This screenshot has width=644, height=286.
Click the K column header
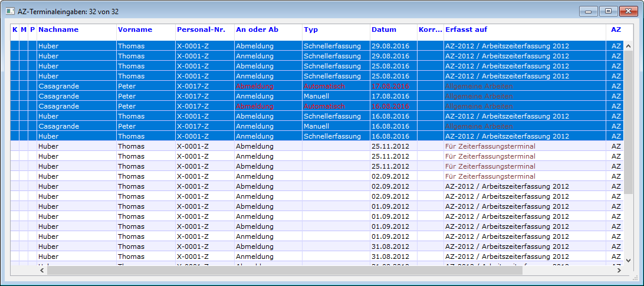tap(15, 29)
